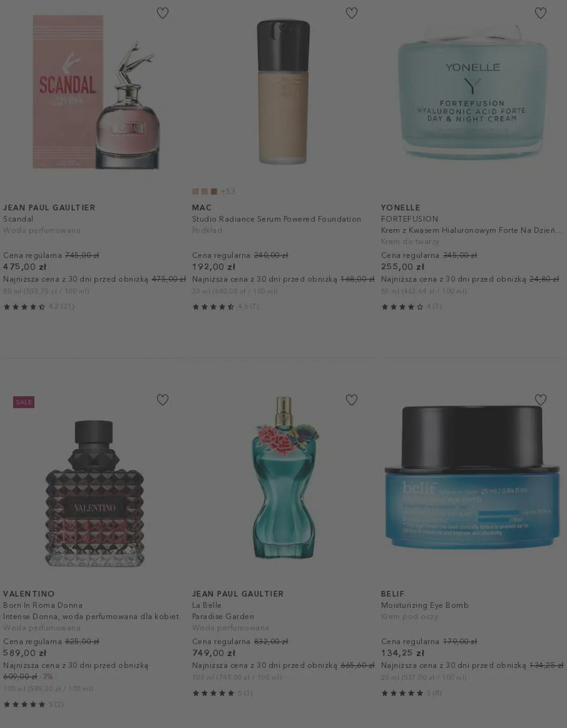This screenshot has width=567, height=728.
Task: View Scandal star rating reviews
Action: (x=39, y=307)
